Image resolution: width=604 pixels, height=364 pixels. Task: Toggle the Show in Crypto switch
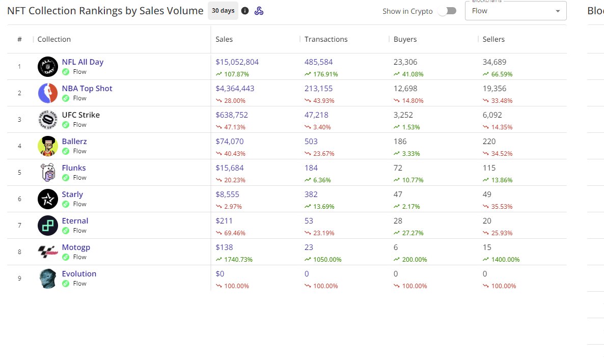[x=447, y=11]
